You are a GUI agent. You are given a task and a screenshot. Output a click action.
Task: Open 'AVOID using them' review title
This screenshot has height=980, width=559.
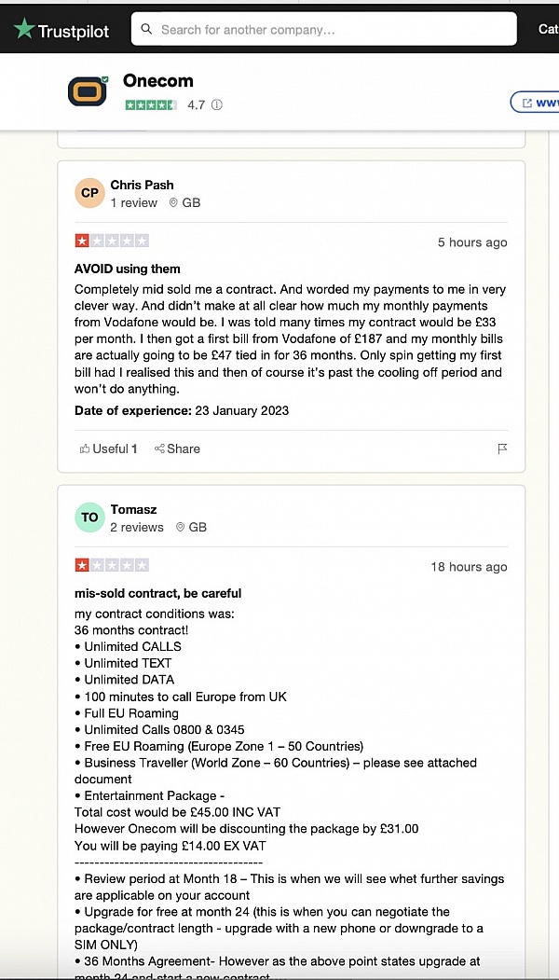[x=128, y=269]
